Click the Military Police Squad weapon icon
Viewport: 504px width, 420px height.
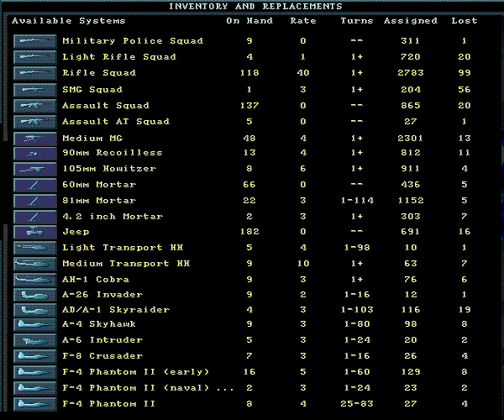(x=35, y=41)
